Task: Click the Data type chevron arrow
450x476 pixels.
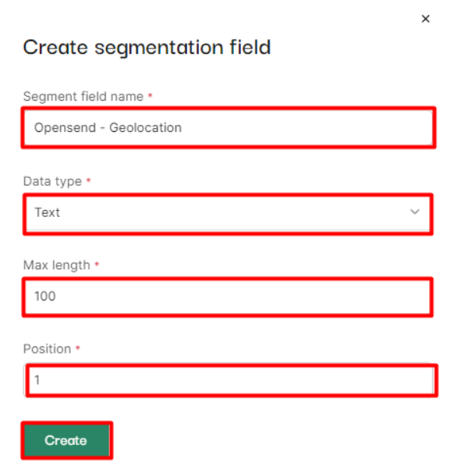Action: 415,211
